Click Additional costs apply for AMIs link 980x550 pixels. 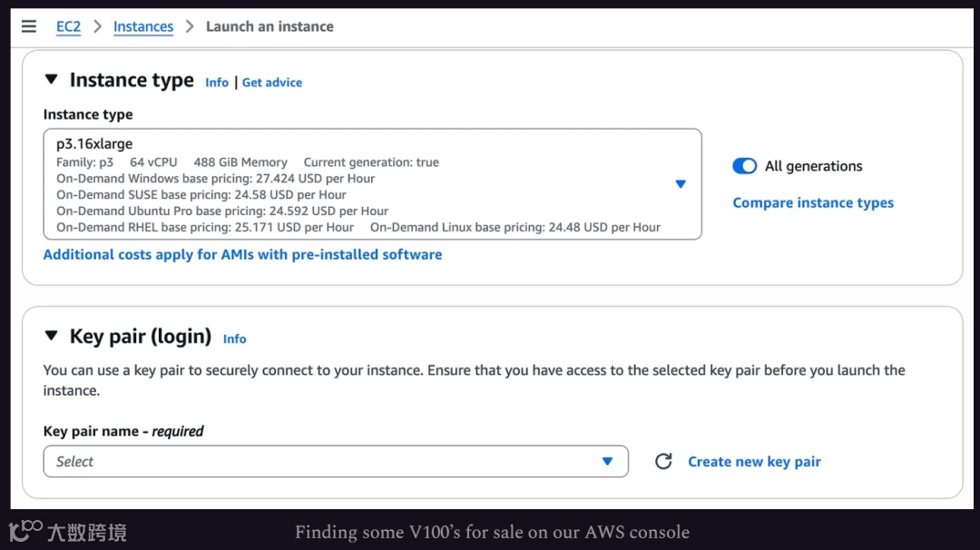pyautogui.click(x=242, y=254)
